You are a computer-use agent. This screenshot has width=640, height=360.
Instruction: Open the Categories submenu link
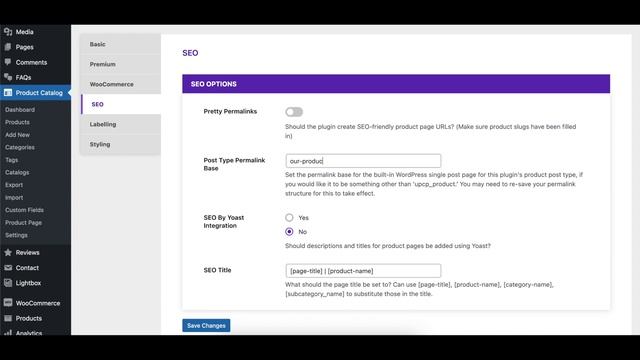point(20,147)
